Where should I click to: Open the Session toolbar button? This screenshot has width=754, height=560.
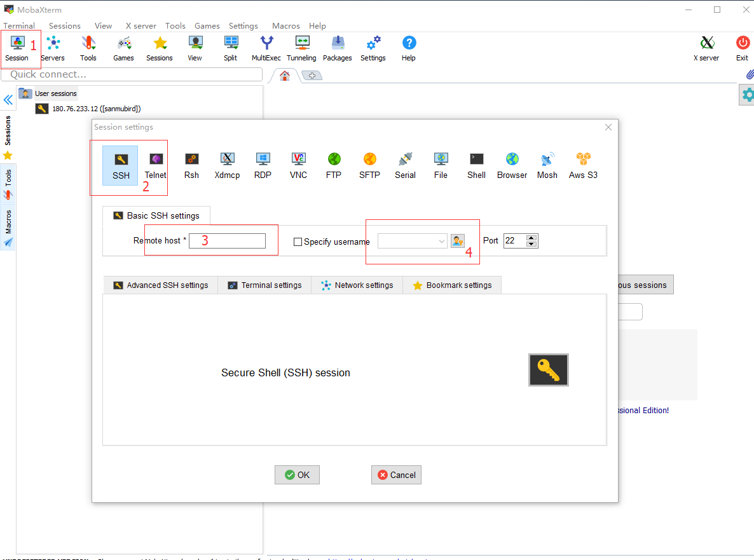[x=17, y=48]
